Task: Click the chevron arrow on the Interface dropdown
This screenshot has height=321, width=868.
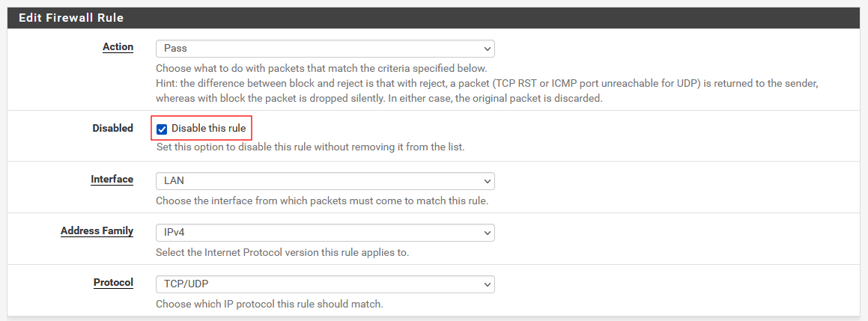Action: tap(488, 181)
